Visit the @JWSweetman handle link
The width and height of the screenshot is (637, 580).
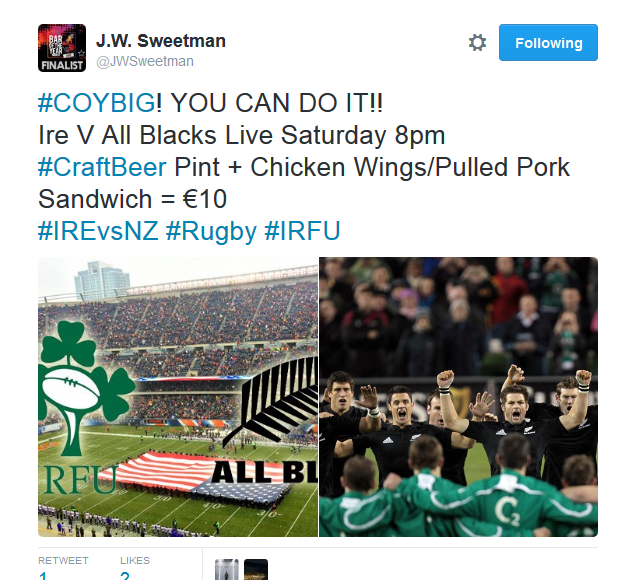pos(145,61)
